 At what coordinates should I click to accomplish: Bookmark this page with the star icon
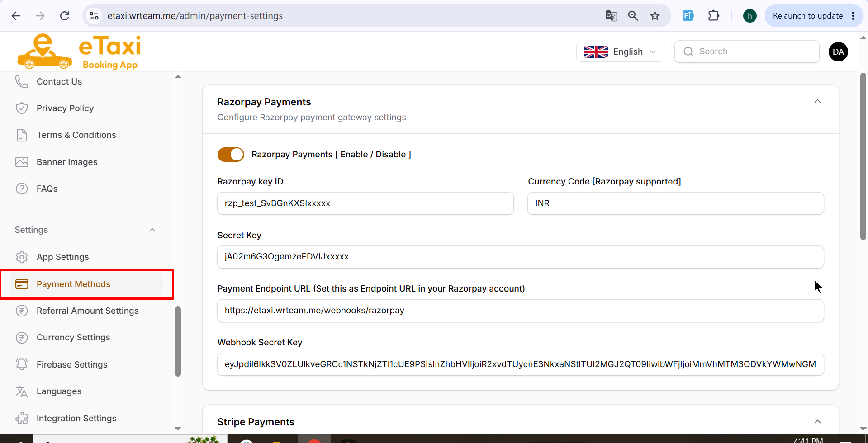[x=655, y=16]
